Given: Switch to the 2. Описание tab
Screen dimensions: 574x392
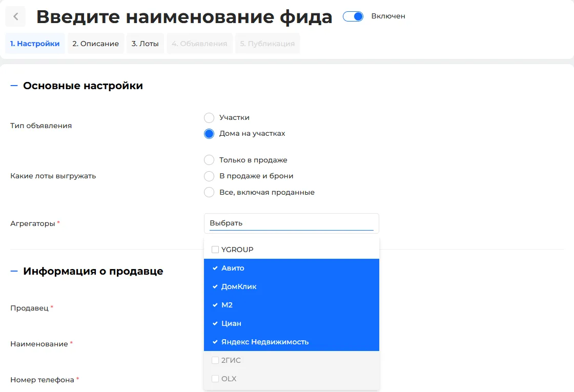Looking at the screenshot, I should click(x=95, y=44).
